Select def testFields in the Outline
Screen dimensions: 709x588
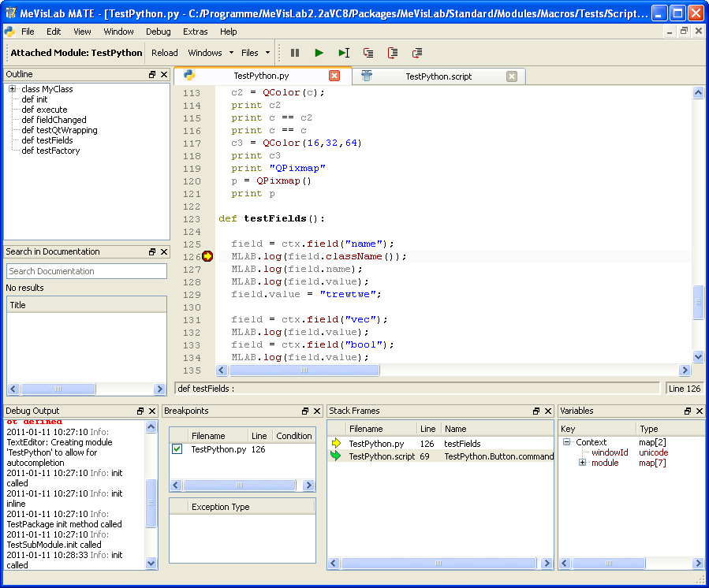47,140
